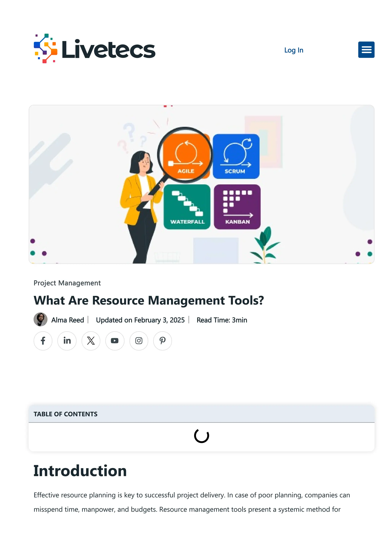
Task: Click the Table of Contents header
Action: point(65,414)
